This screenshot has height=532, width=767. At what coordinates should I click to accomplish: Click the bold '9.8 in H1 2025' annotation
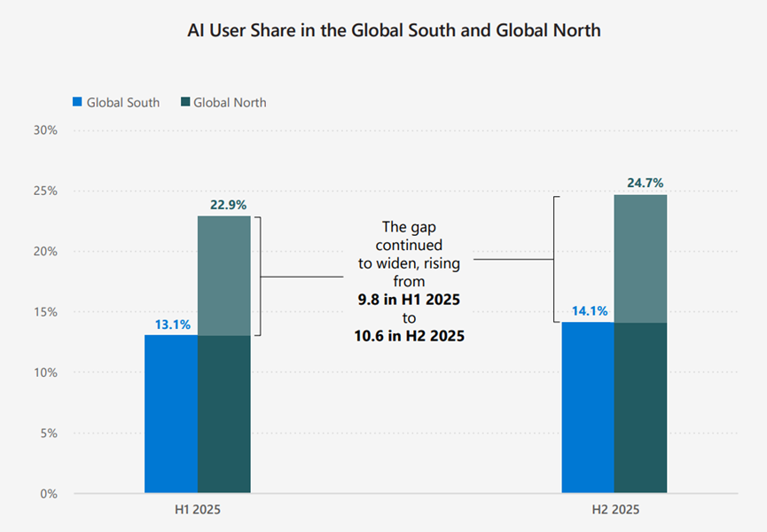pos(409,301)
